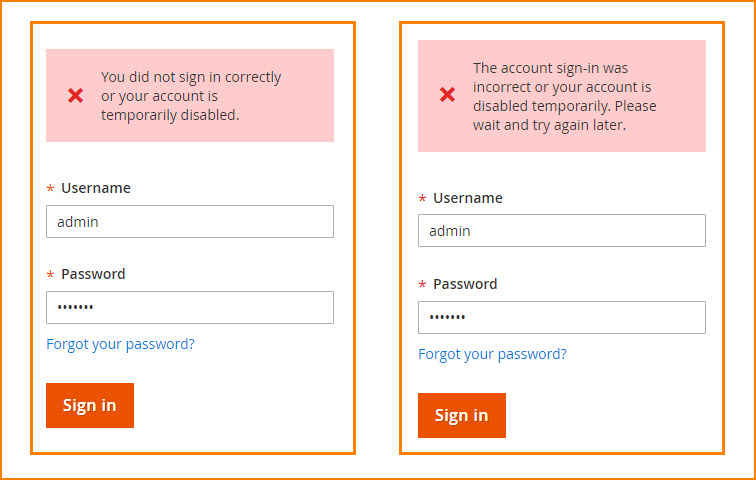Click the red asterisk beside right Password label
This screenshot has height=480, width=756.
coord(422,286)
